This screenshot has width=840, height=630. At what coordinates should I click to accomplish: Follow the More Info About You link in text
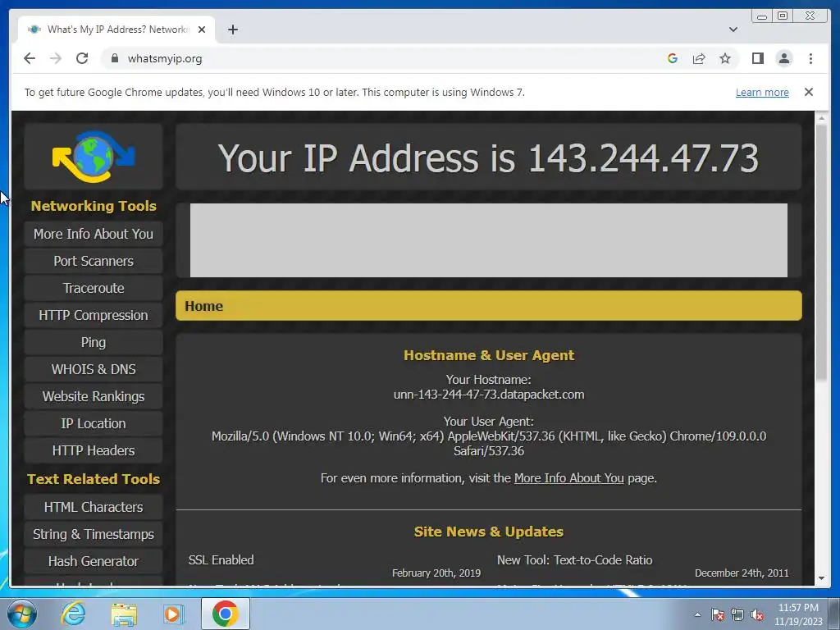pos(569,478)
